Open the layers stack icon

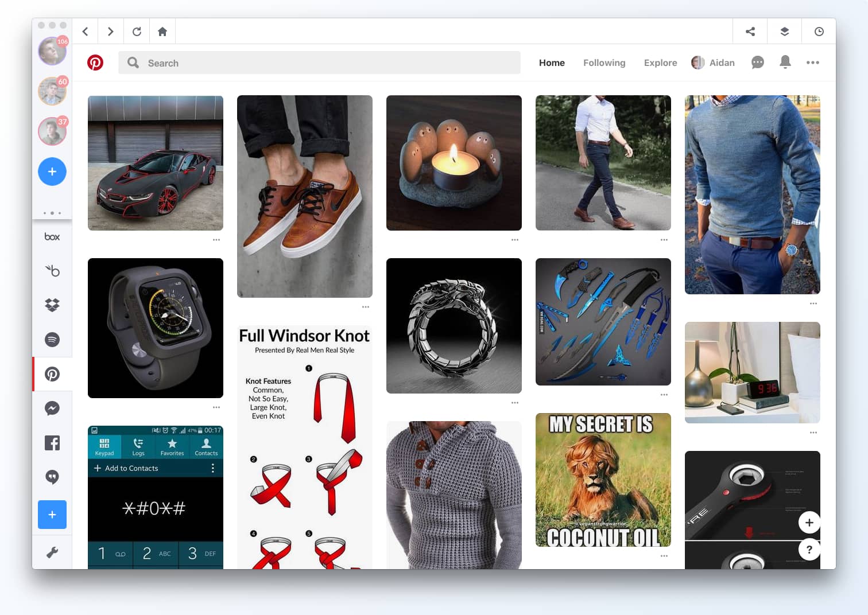click(785, 32)
